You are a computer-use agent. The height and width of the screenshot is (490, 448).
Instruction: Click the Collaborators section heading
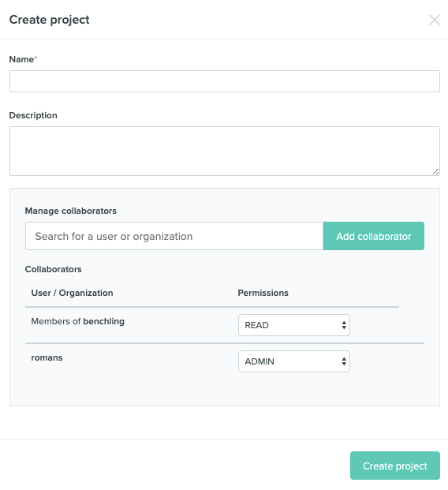coord(53,269)
